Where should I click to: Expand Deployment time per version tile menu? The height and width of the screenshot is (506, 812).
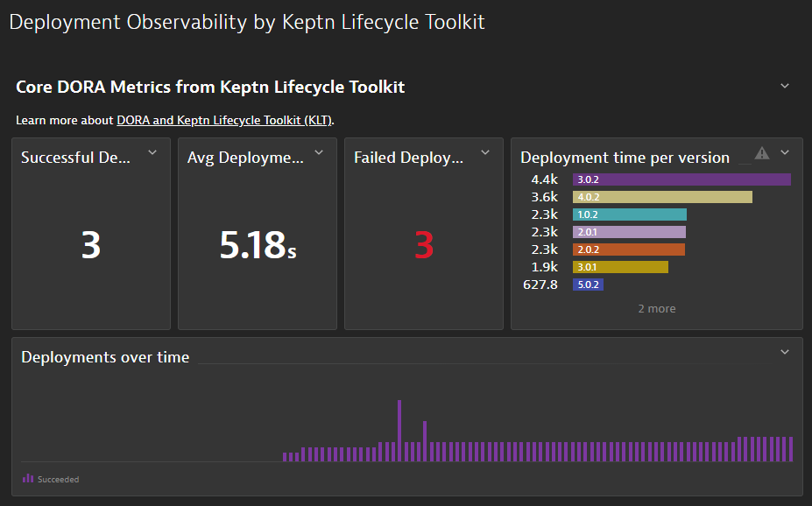click(x=785, y=153)
